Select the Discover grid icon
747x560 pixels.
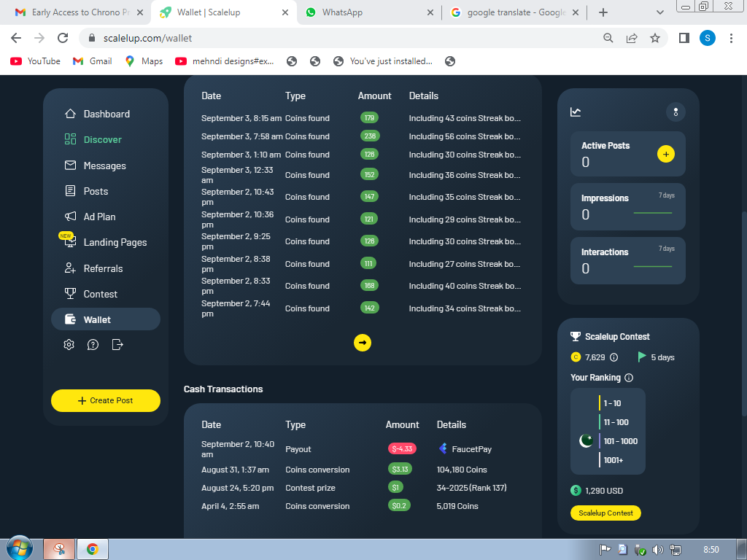(70, 139)
